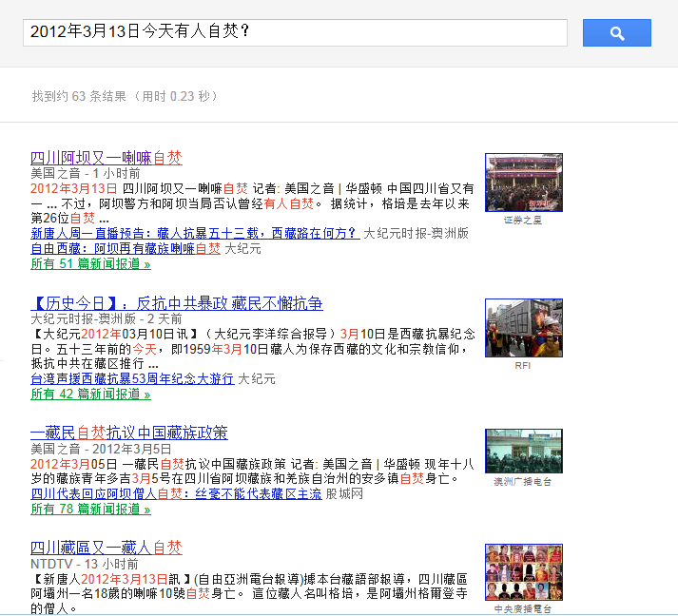This screenshot has height=616, width=678.
Task: Click the 澳洲广播电台 source caption
Action: tap(523, 482)
